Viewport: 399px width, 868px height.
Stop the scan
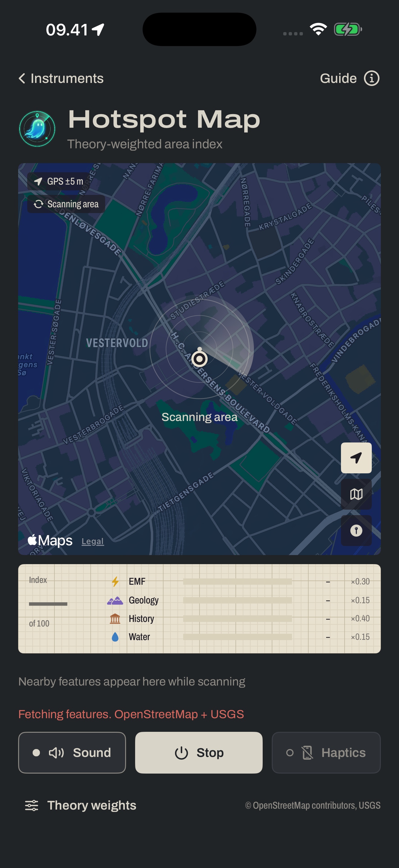point(199,752)
